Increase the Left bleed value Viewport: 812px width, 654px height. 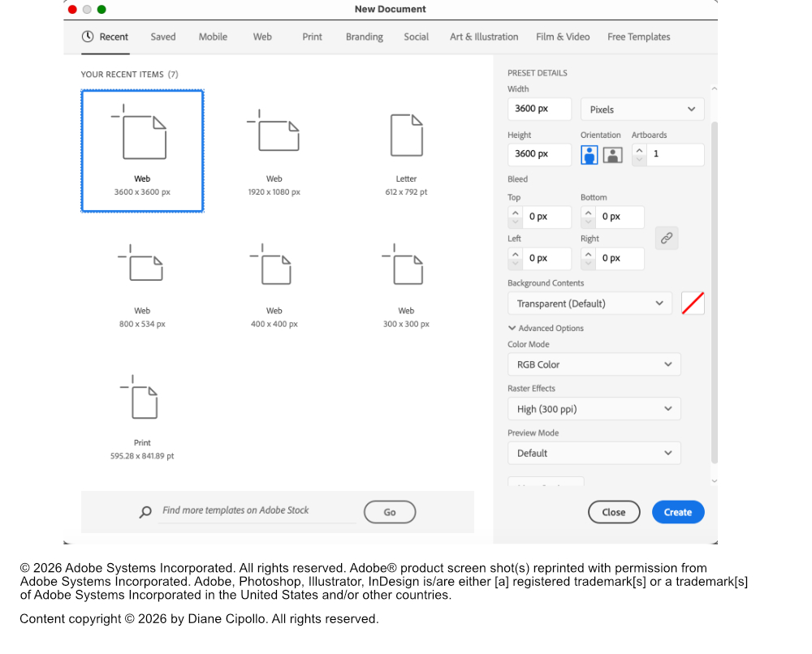(516, 254)
